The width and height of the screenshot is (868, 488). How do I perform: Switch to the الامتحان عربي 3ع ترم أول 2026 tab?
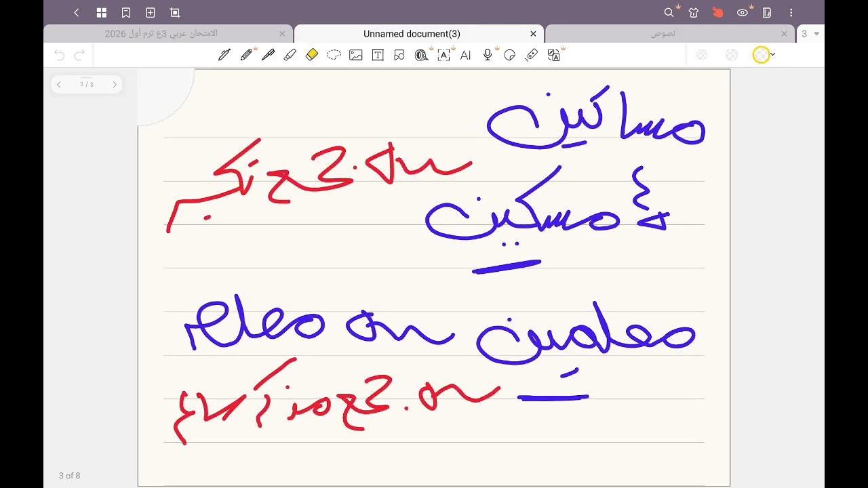(161, 33)
